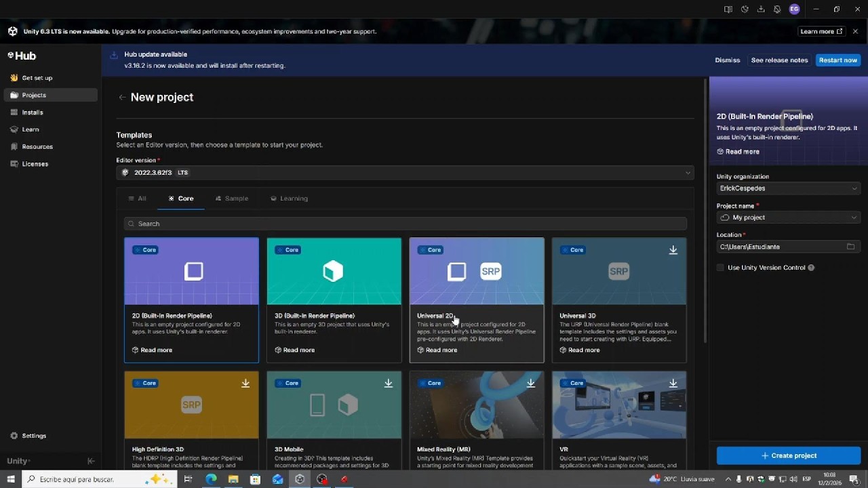868x488 pixels.
Task: Open the Installs section in sidebar
Action: [51, 113]
